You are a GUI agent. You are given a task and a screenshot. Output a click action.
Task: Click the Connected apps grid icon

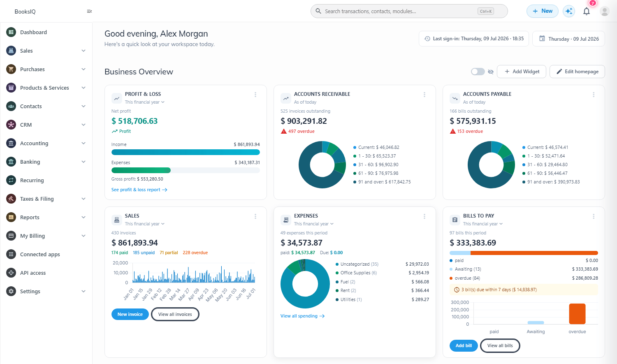click(x=11, y=254)
